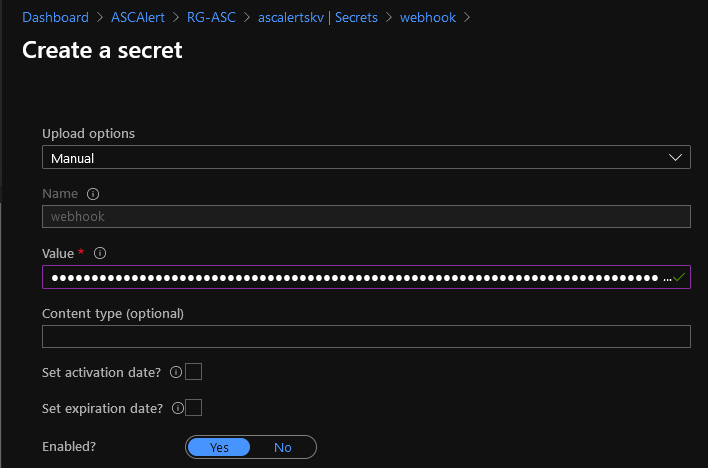Set Enabled toggle to Yes
Screen dimensions: 708x468
point(219,447)
